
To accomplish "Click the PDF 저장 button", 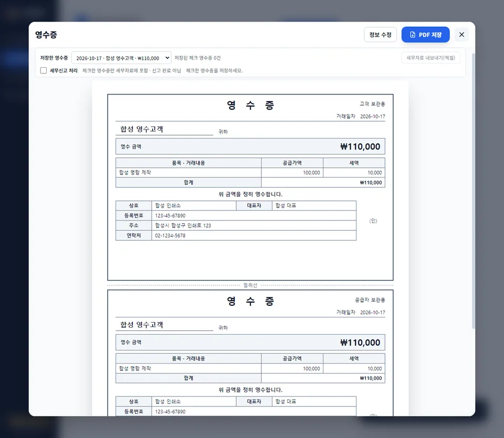I will pyautogui.click(x=425, y=35).
